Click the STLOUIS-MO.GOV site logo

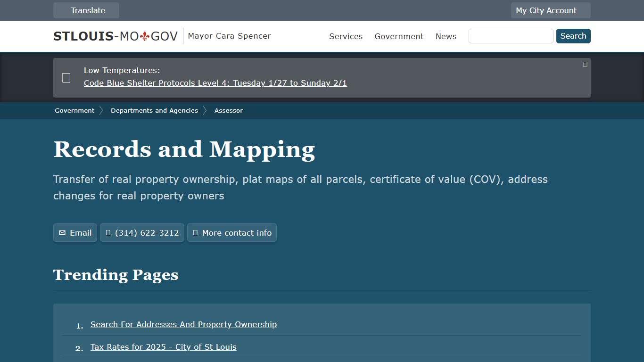(x=115, y=36)
